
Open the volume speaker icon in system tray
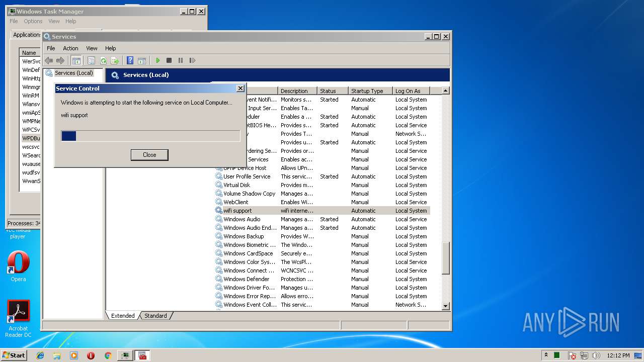tap(596, 355)
